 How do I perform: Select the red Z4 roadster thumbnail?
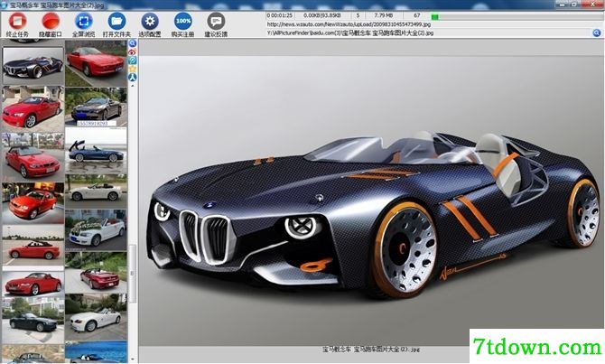click(x=33, y=283)
